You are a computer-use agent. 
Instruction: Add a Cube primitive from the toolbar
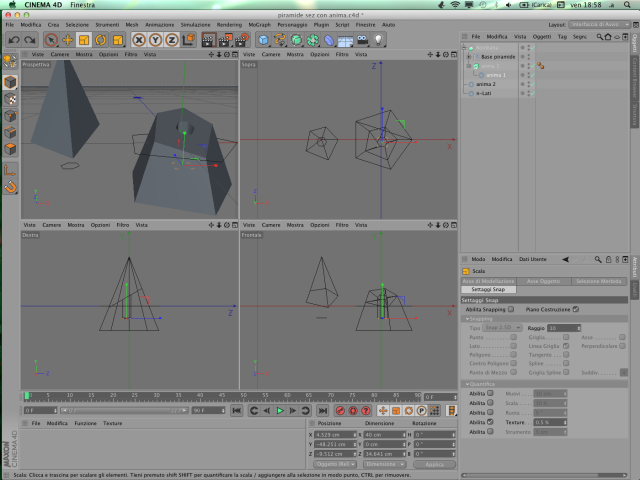[263, 40]
